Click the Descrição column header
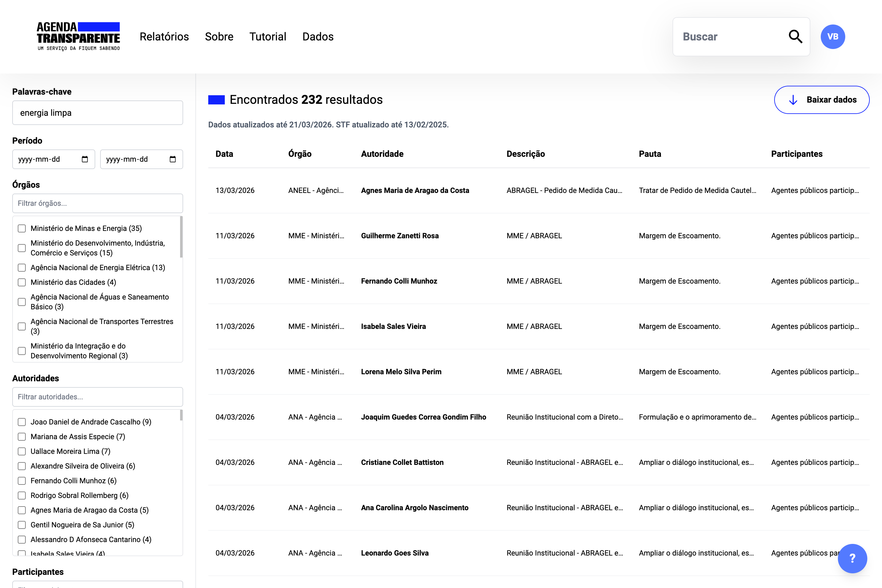Image resolution: width=882 pixels, height=588 pixels. [526, 154]
